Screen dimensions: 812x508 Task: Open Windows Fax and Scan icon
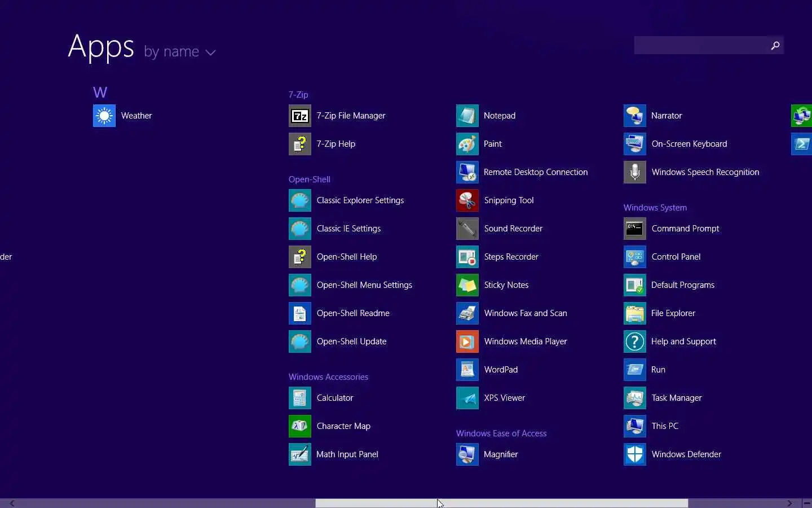[x=467, y=313]
